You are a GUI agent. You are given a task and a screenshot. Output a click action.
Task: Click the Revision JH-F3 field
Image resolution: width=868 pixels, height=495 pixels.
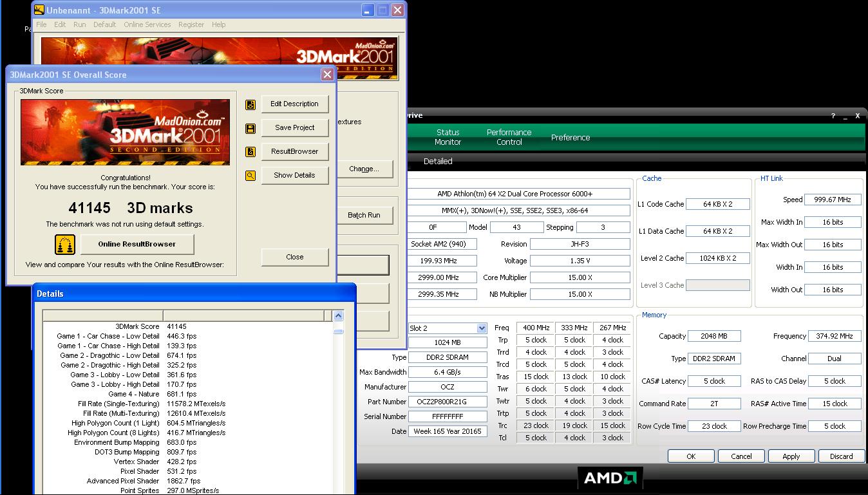click(x=580, y=244)
